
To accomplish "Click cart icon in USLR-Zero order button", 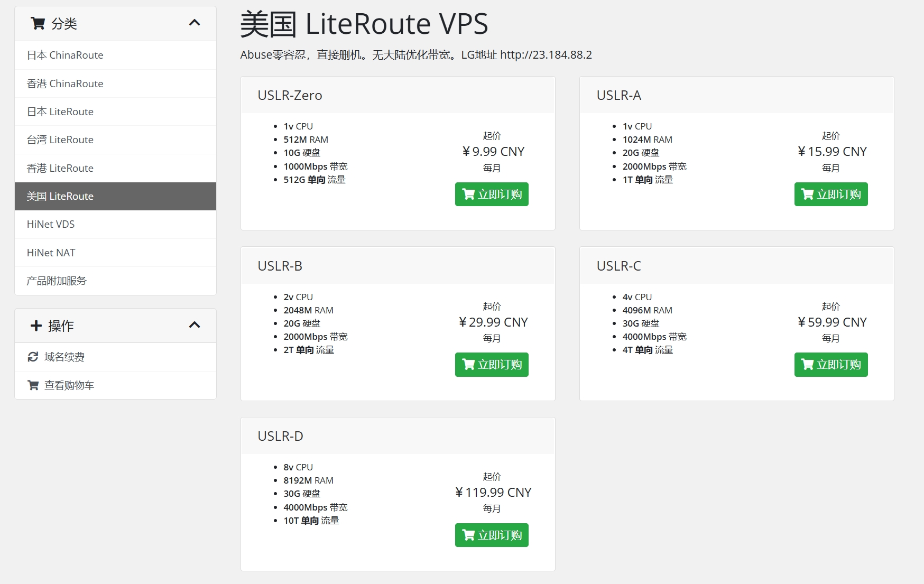I will pyautogui.click(x=468, y=194).
